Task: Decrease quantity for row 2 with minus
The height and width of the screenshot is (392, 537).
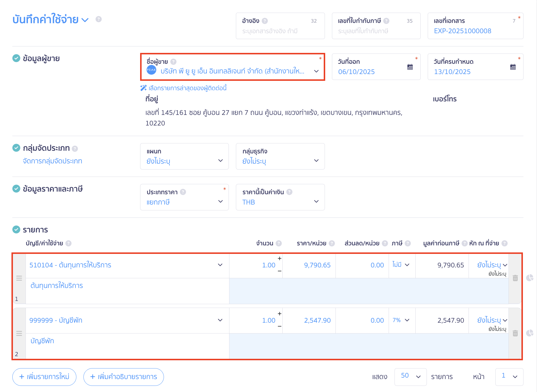Action: (x=279, y=326)
